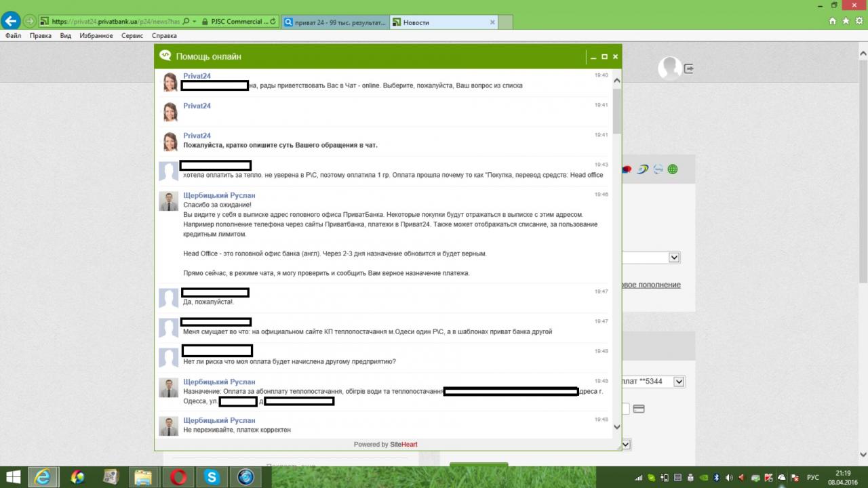The width and height of the screenshot is (868, 488).
Task: Open a new blank browser tab
Action: point(505,22)
